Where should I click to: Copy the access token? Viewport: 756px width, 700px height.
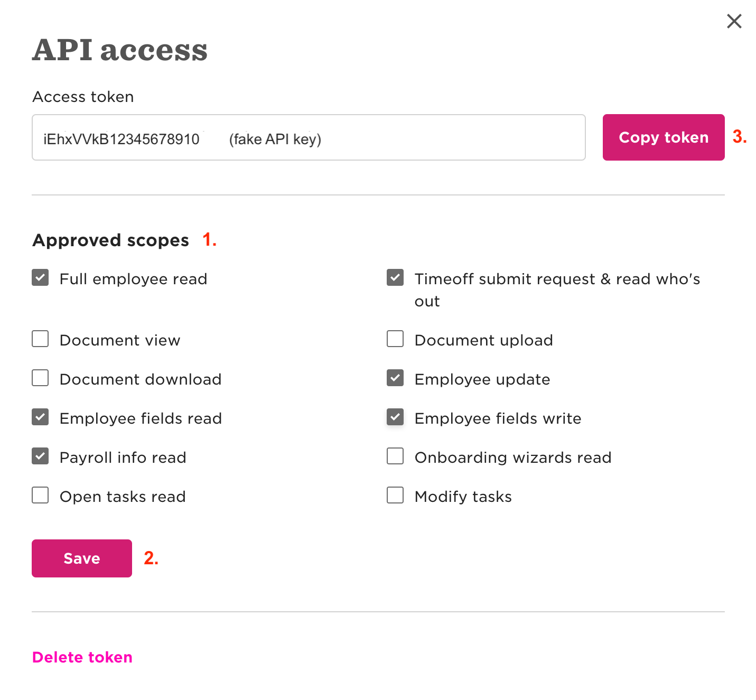click(x=663, y=137)
